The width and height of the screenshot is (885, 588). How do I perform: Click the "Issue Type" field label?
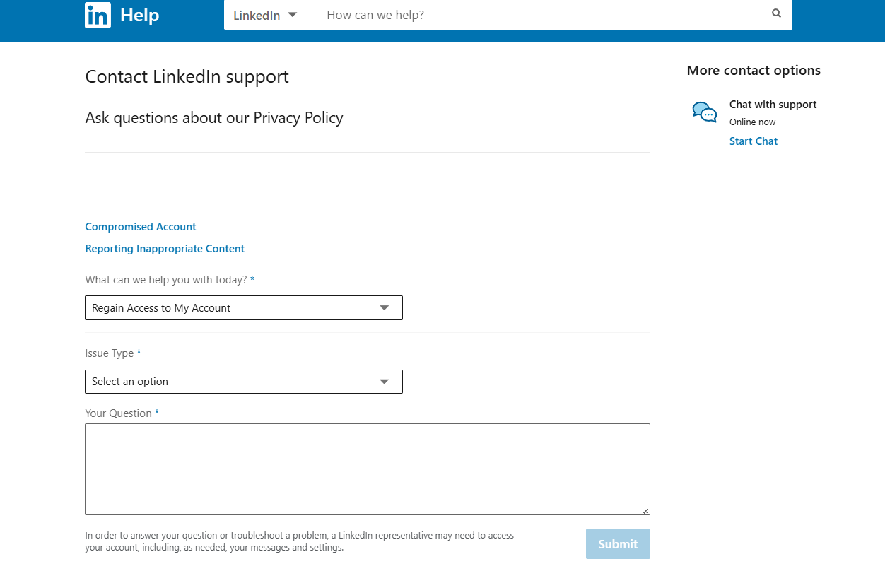110,353
